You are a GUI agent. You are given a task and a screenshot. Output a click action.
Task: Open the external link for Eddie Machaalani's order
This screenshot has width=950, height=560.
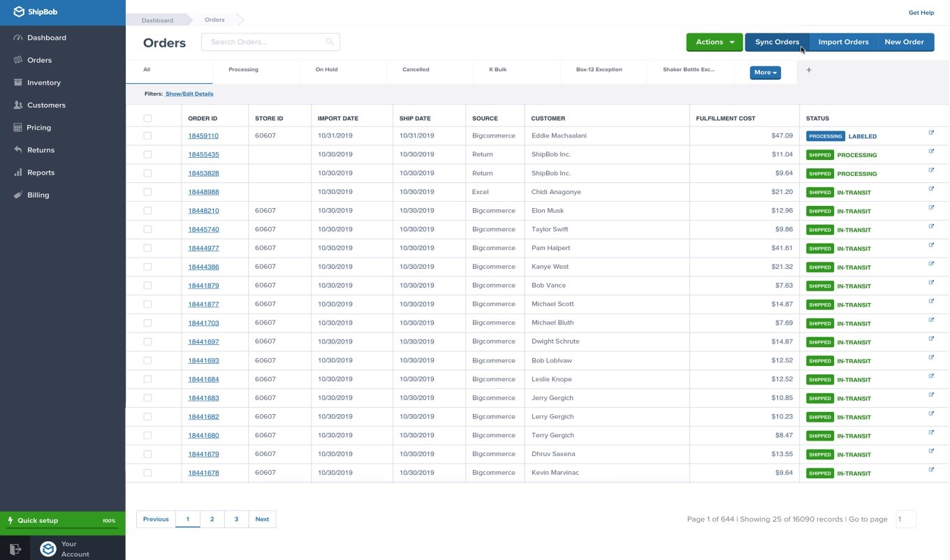[930, 132]
